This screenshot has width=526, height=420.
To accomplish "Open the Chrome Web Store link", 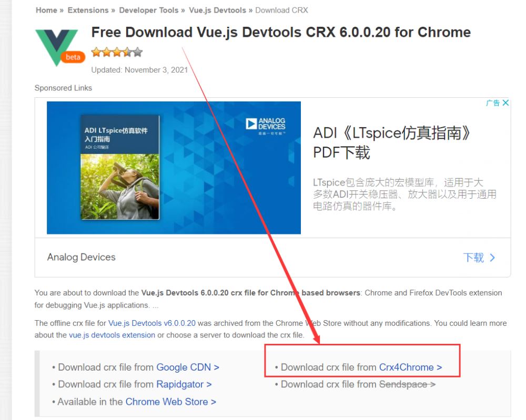I will 170,402.
